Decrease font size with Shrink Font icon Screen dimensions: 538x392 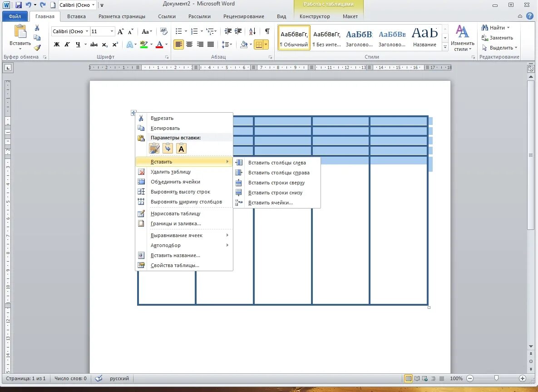tap(130, 32)
